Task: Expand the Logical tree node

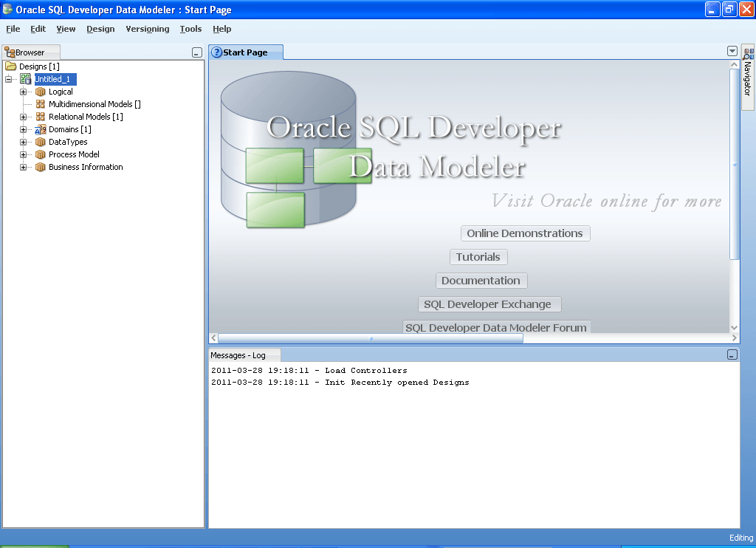Action: (23, 92)
